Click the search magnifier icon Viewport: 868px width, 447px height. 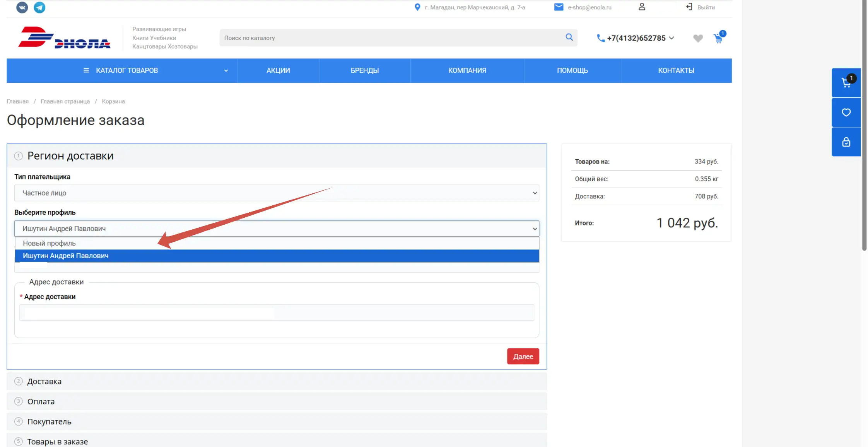[x=569, y=37]
